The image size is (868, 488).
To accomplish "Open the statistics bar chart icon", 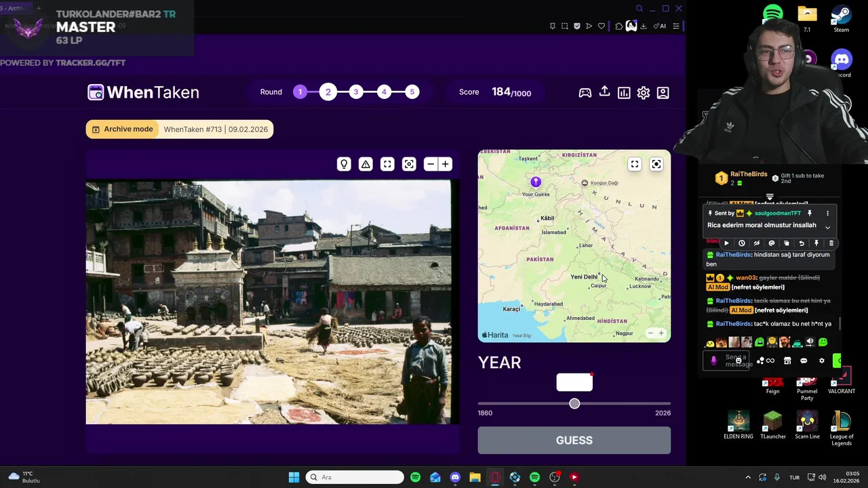I will [x=624, y=93].
